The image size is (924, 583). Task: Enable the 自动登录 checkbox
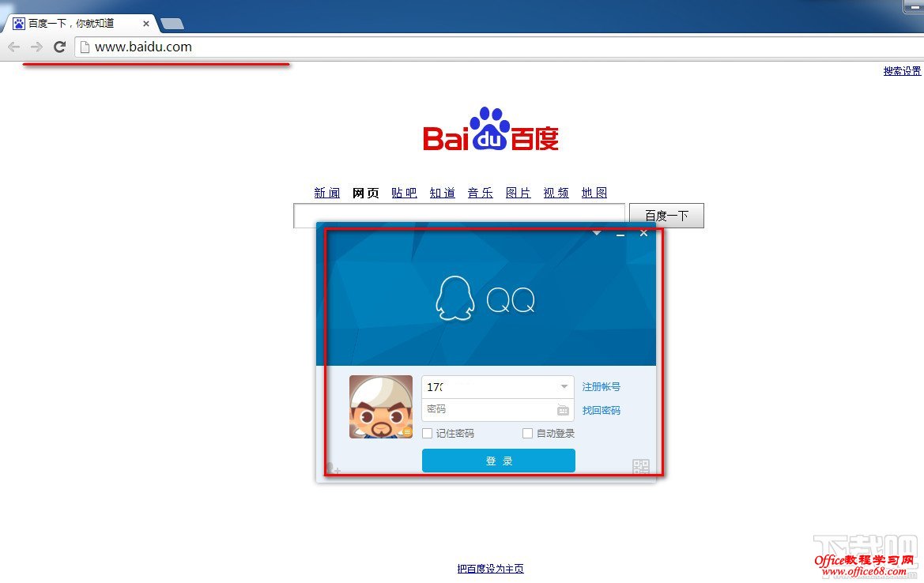point(527,434)
